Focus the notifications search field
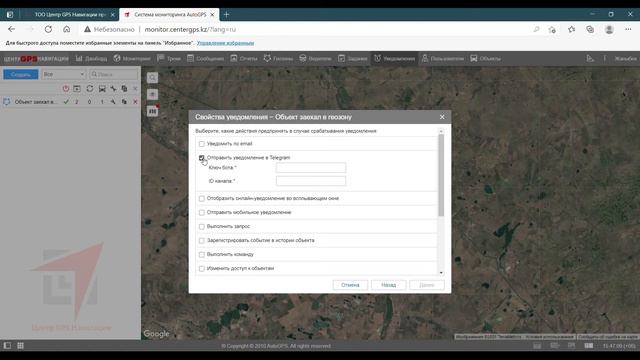 (x=114, y=74)
